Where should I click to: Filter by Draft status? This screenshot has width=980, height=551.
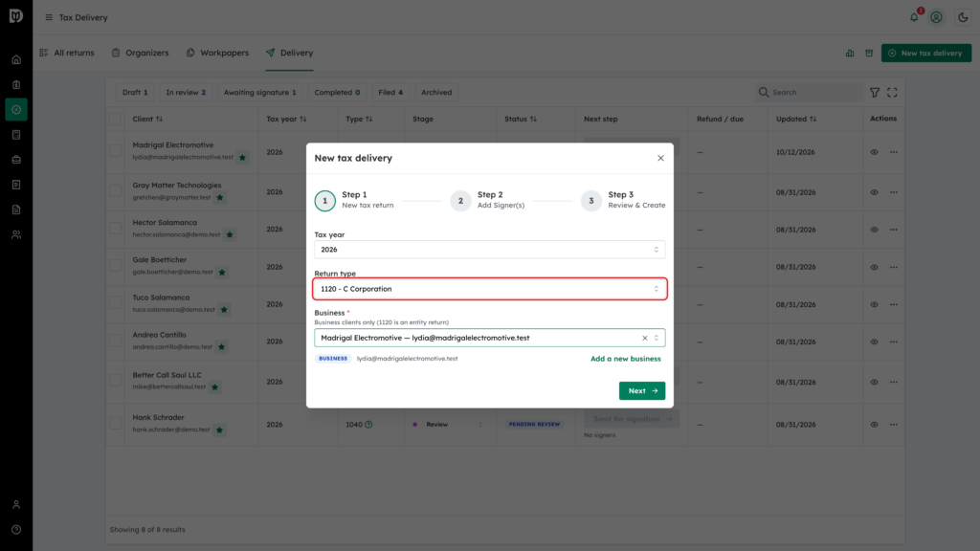pyautogui.click(x=135, y=93)
